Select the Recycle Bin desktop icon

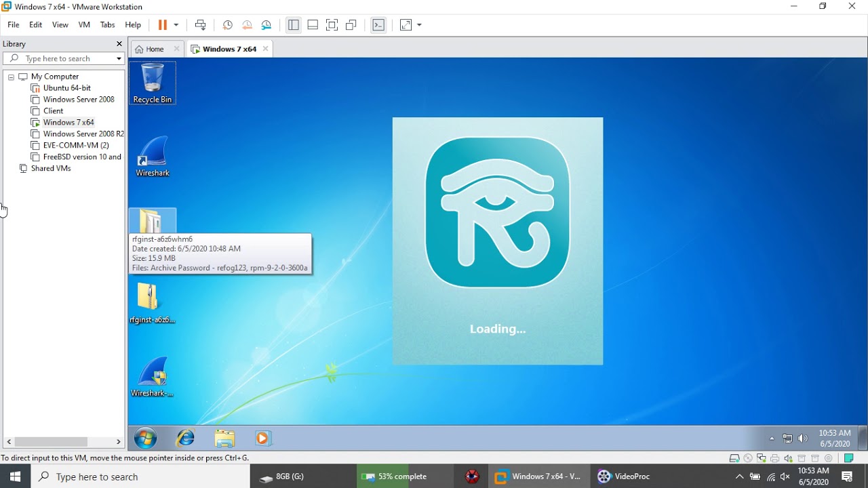point(153,83)
